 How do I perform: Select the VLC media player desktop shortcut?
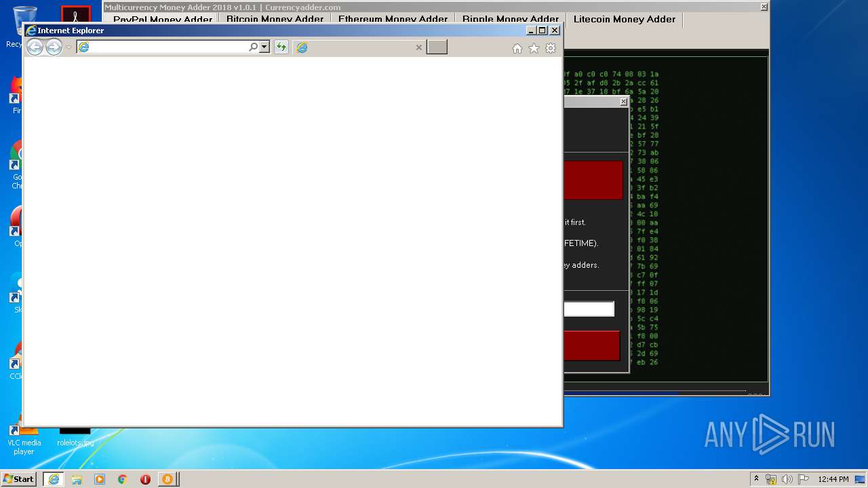24,439
